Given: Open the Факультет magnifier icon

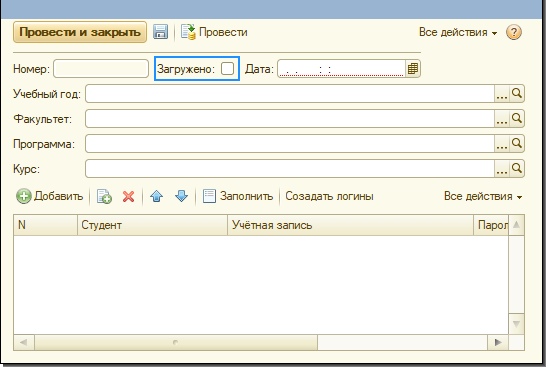Looking at the screenshot, I should click(517, 119).
